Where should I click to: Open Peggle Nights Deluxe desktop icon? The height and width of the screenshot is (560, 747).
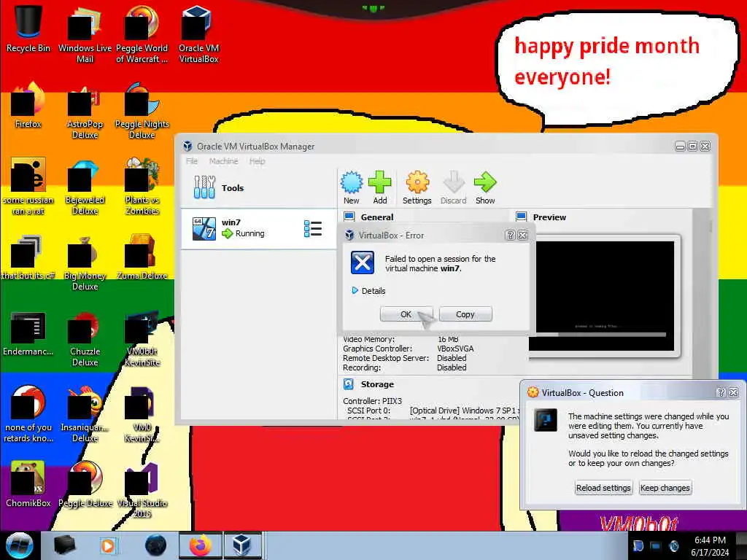[x=142, y=111]
